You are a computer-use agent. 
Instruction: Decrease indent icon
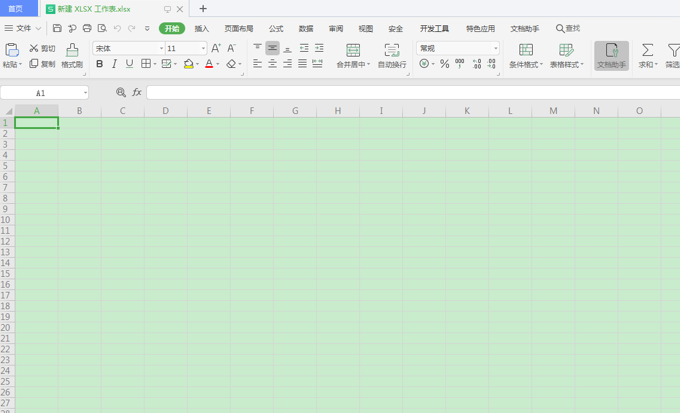304,48
